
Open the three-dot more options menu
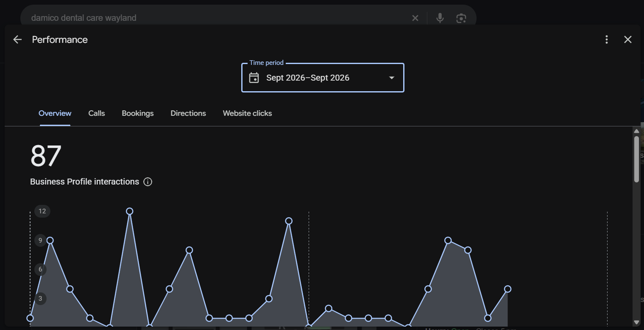607,39
